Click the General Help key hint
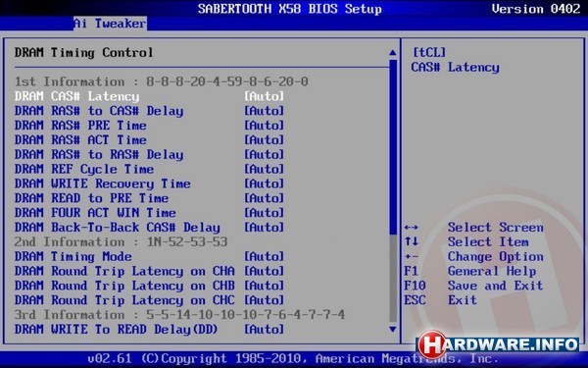The width and height of the screenshot is (588, 368). pos(492,271)
